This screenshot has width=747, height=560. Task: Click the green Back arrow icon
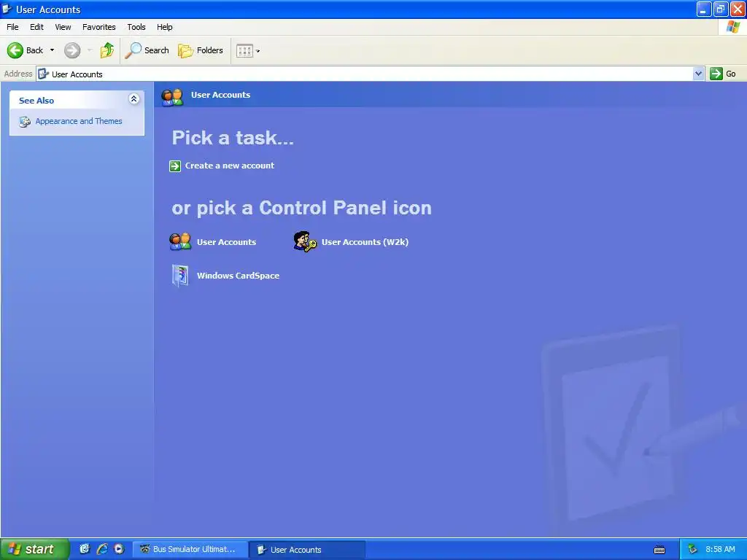15,50
